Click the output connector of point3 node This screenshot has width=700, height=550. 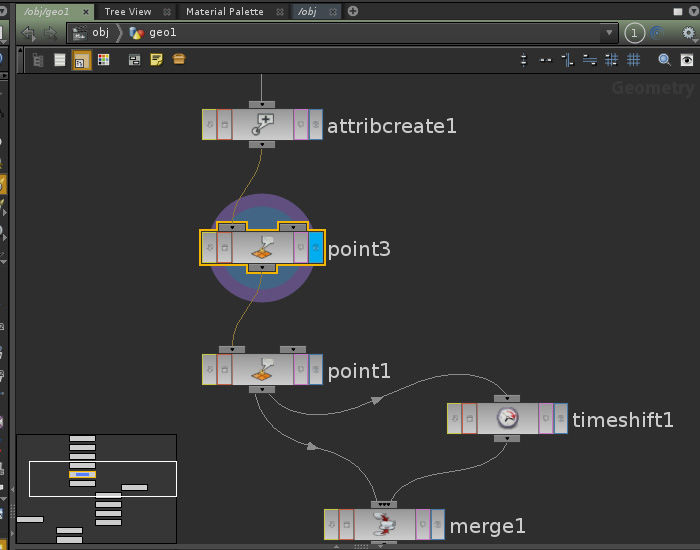[x=262, y=268]
